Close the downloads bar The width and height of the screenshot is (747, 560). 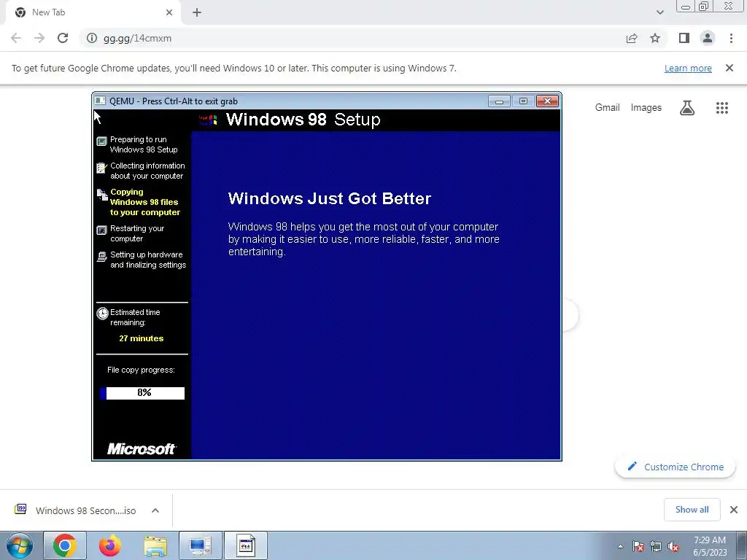coord(734,510)
